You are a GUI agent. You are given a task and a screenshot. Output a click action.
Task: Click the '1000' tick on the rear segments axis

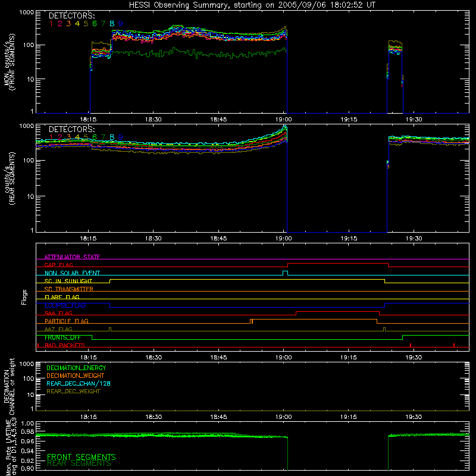tap(27, 126)
